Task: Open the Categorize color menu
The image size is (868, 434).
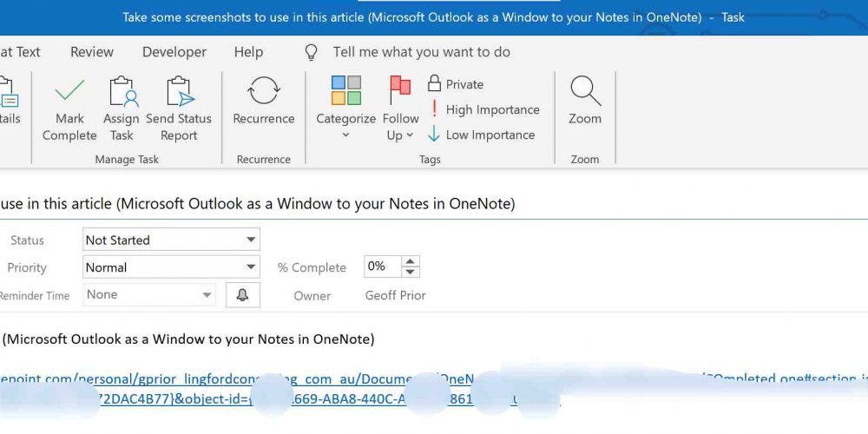Action: pyautogui.click(x=346, y=108)
